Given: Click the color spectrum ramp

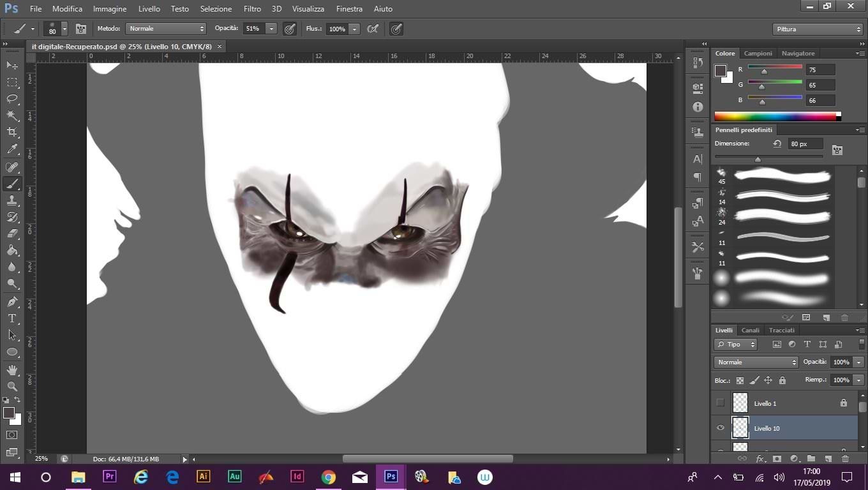Looking at the screenshot, I should coord(775,116).
